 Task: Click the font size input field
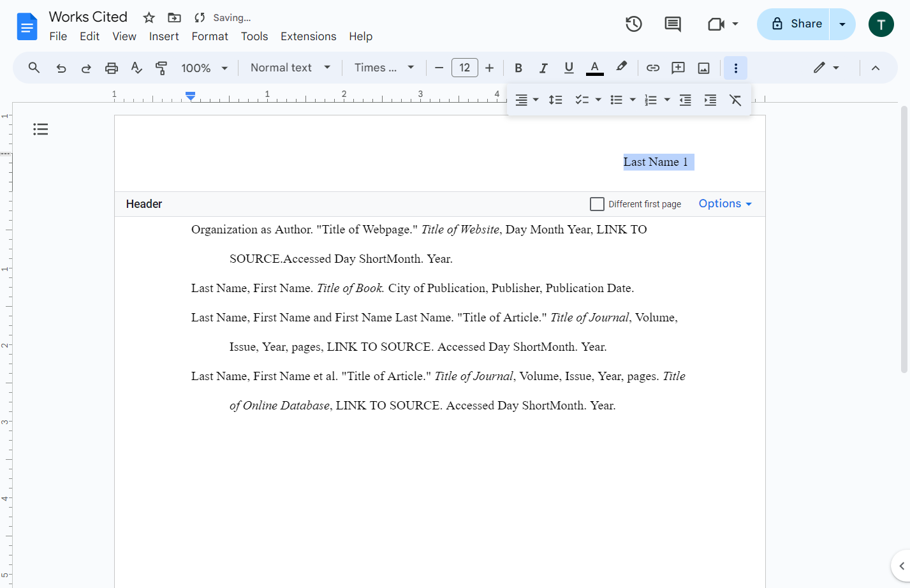(x=465, y=68)
